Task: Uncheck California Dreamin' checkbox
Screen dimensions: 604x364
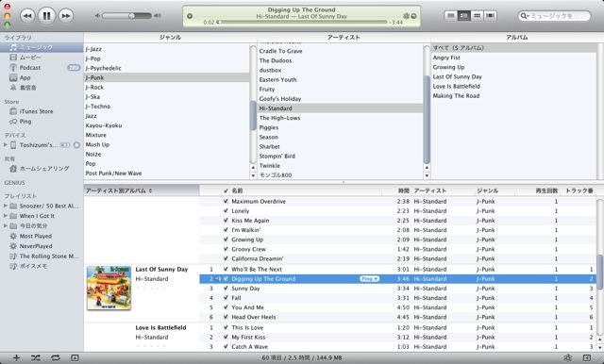Action: (226, 258)
